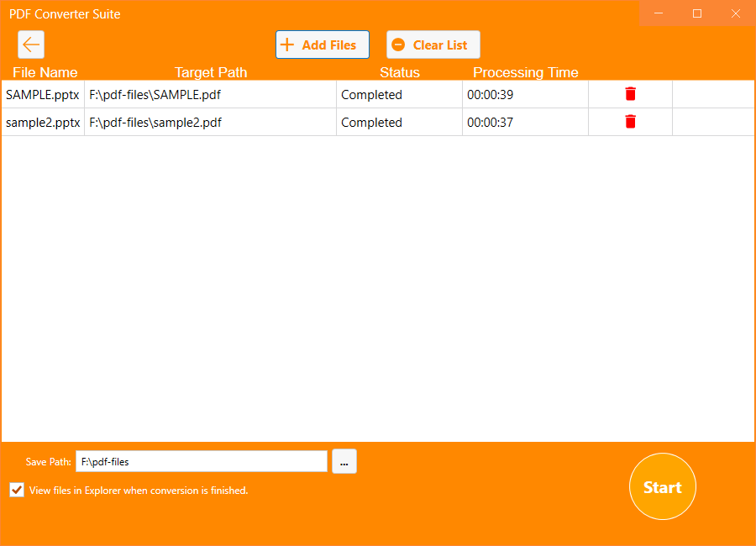Select the target path F:\pdf-files\sample2.pdf
This screenshot has height=546, width=756.
coord(156,122)
